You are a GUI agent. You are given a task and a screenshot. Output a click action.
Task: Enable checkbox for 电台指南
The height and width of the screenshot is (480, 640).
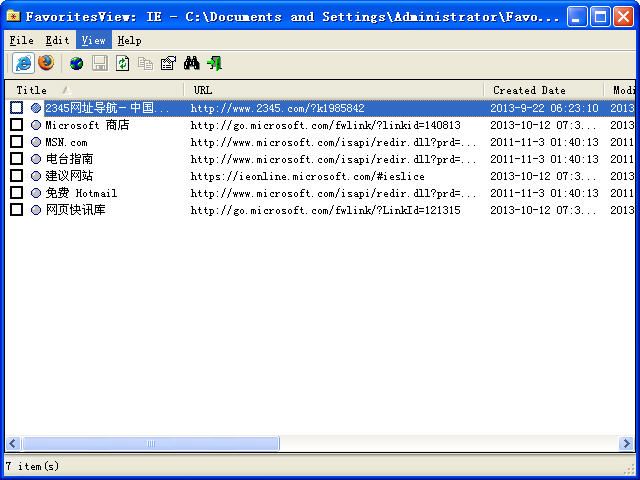[x=16, y=159]
